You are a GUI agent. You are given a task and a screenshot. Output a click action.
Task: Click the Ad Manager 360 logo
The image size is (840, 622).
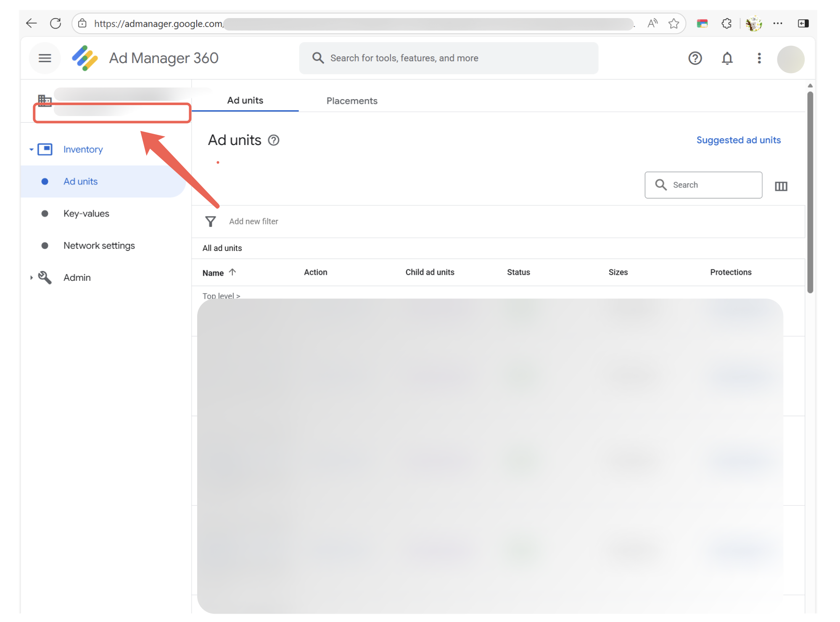click(85, 58)
